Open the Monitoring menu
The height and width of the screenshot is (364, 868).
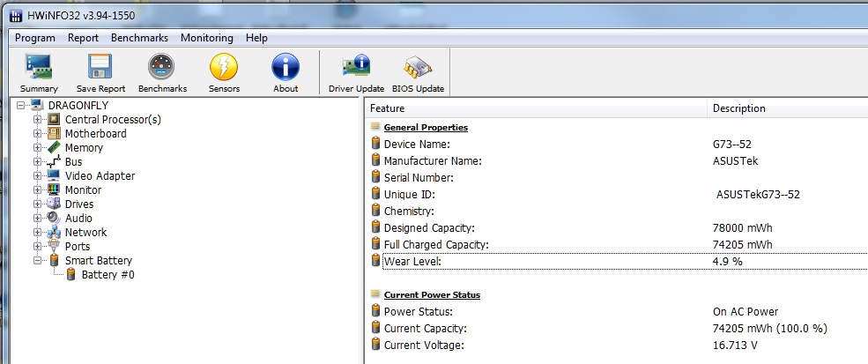[x=207, y=38]
